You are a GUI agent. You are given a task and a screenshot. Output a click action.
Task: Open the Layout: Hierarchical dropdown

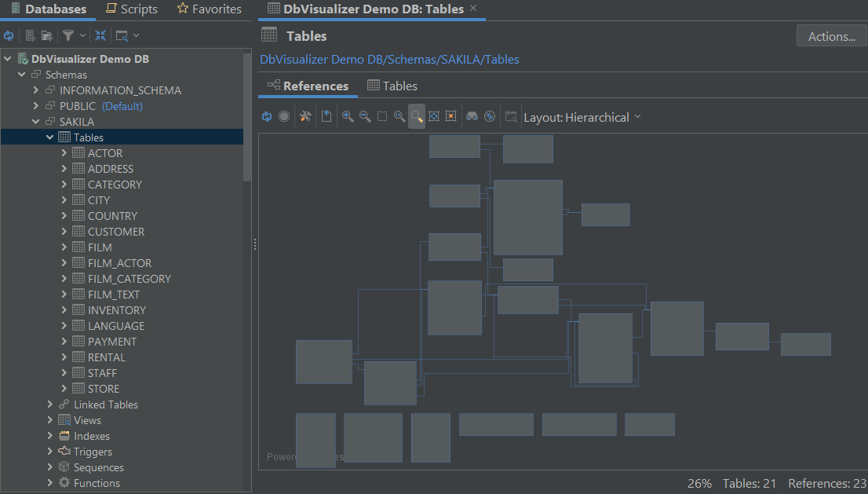(582, 117)
